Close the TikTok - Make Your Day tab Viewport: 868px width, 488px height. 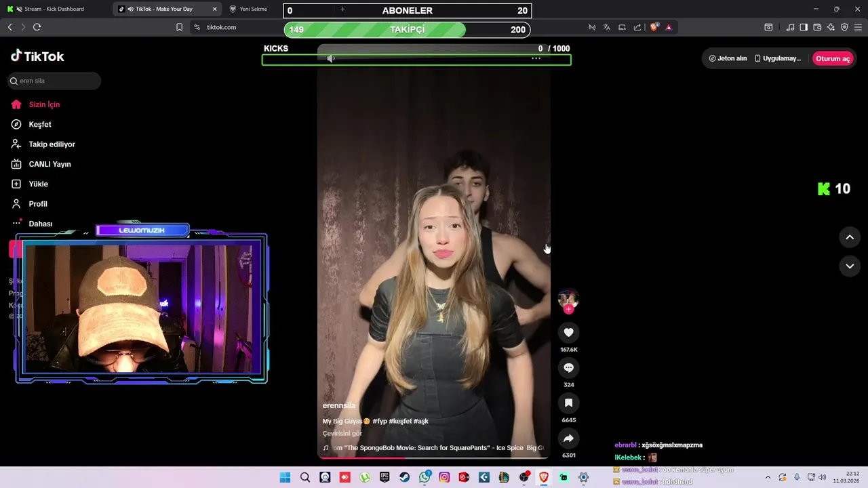coord(215,9)
